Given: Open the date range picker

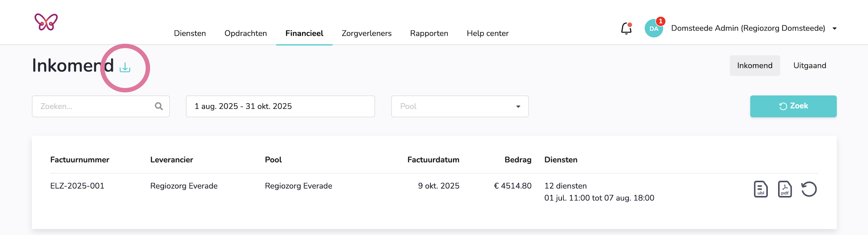Looking at the screenshot, I should (280, 106).
